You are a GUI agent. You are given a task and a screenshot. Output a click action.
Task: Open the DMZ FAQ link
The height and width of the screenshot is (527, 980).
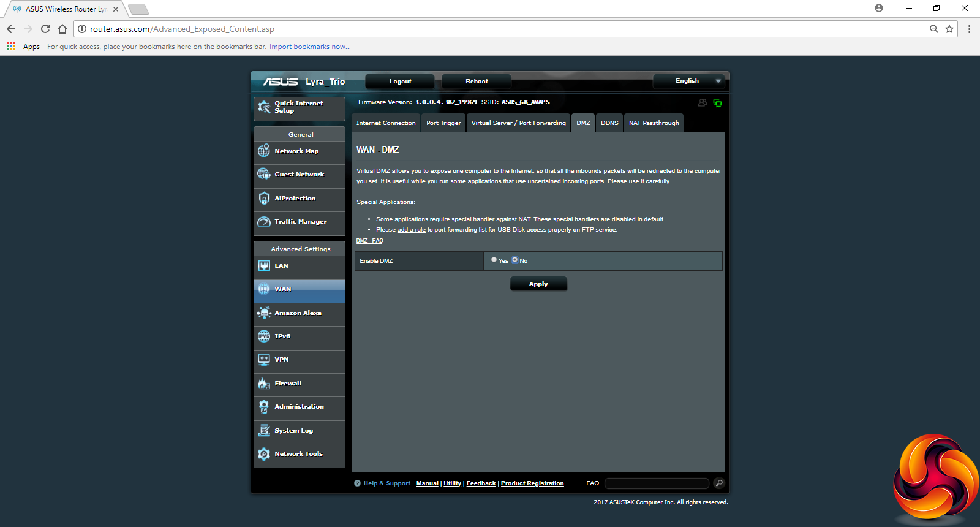(370, 241)
